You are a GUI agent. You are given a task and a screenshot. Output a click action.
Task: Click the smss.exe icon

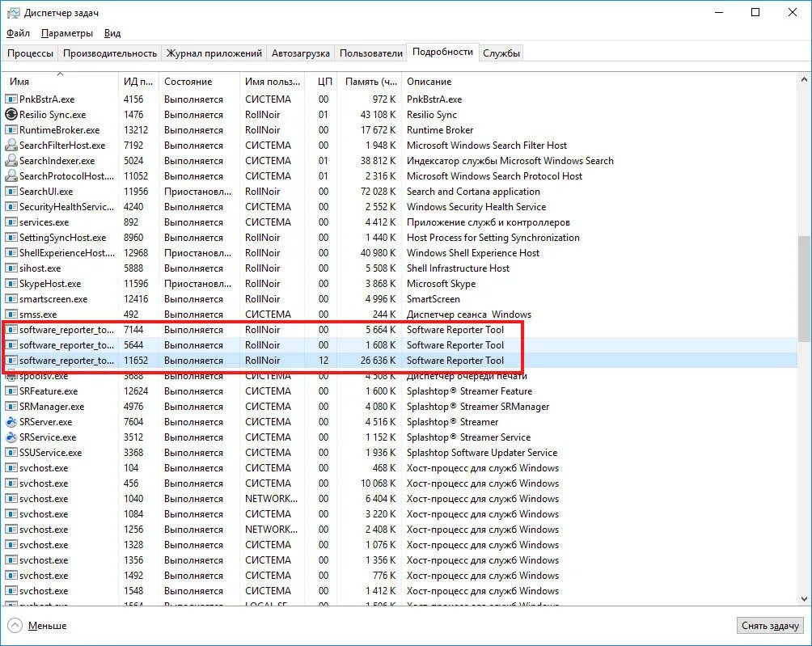[x=11, y=315]
